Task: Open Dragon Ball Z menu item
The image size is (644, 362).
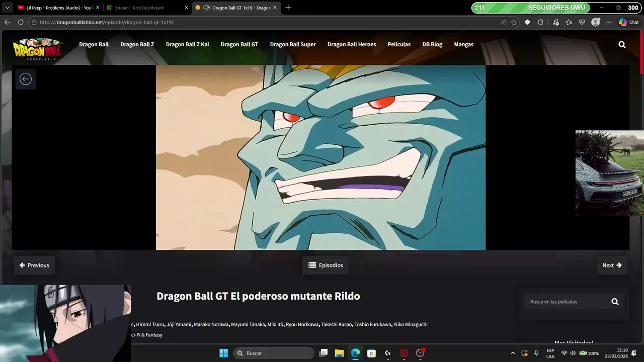Action: pyautogui.click(x=137, y=44)
